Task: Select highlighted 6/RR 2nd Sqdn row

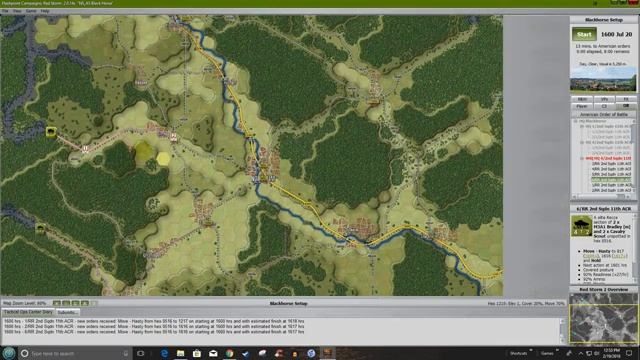Action: click(x=611, y=180)
